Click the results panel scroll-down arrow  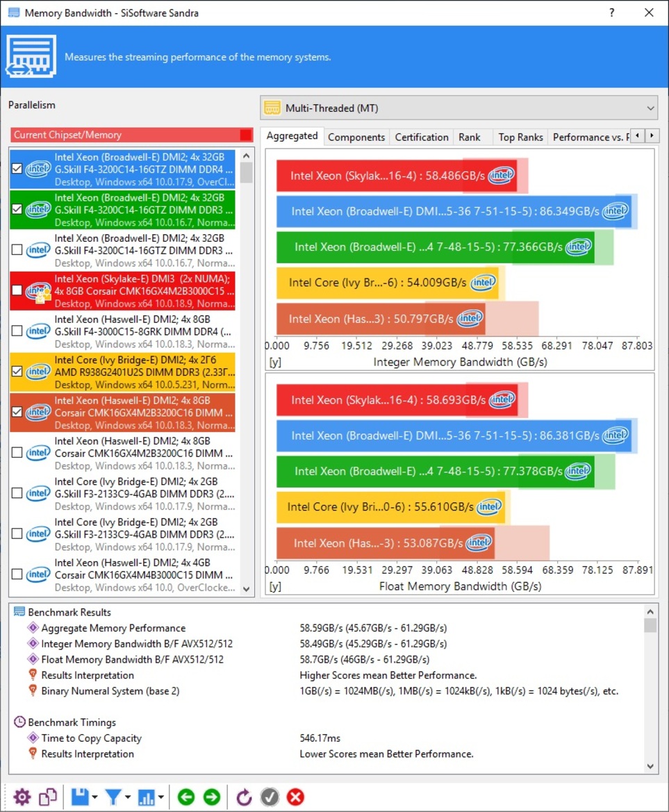[650, 766]
